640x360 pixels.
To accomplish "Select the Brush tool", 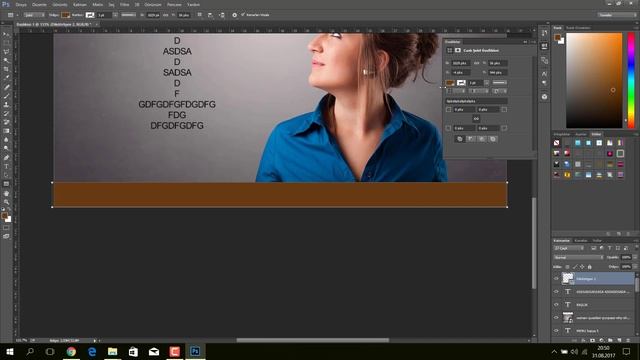I will coord(6,96).
